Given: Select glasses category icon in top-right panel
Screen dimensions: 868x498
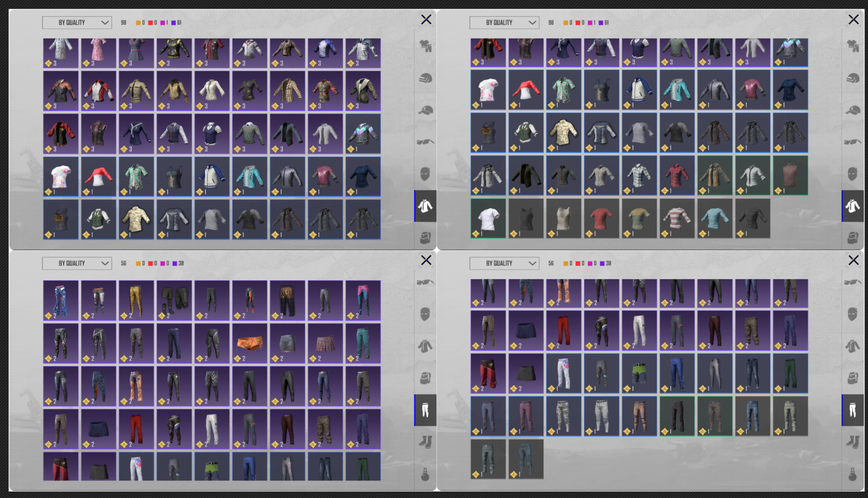Looking at the screenshot, I should click(853, 142).
